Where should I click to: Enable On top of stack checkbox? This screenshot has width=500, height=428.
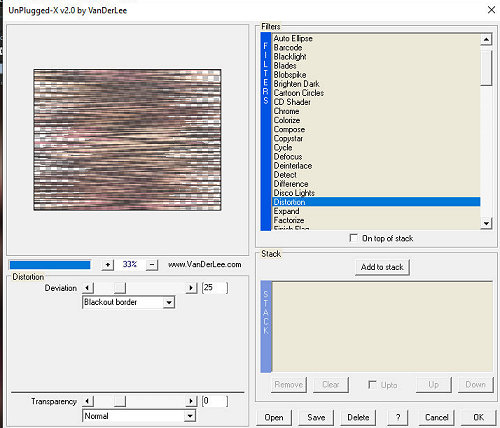click(353, 238)
